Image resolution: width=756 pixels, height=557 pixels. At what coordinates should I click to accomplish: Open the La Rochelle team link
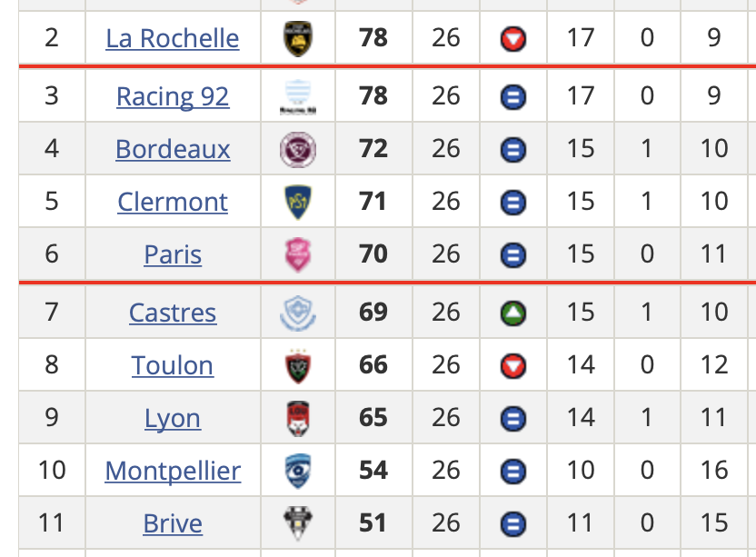pos(173,38)
